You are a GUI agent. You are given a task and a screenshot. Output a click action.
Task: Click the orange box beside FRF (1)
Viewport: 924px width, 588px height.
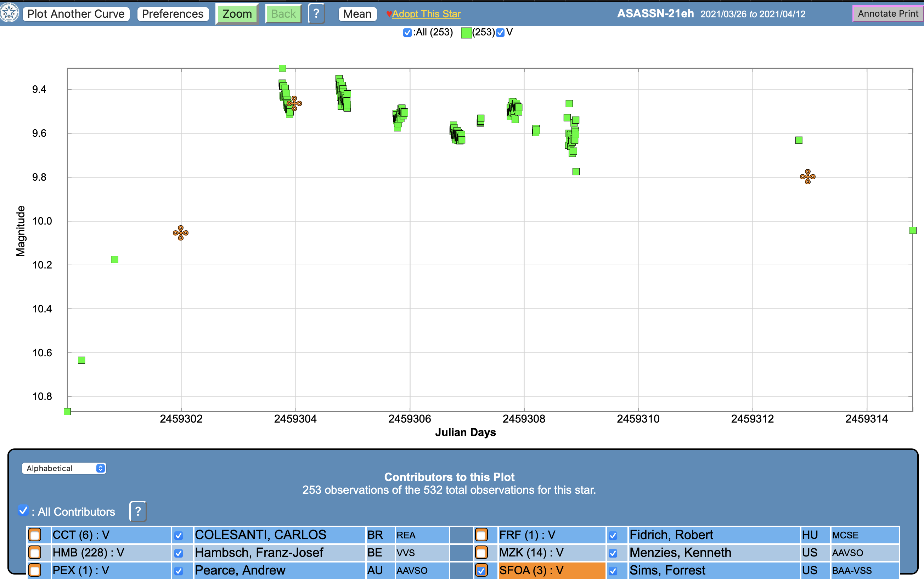[481, 535]
